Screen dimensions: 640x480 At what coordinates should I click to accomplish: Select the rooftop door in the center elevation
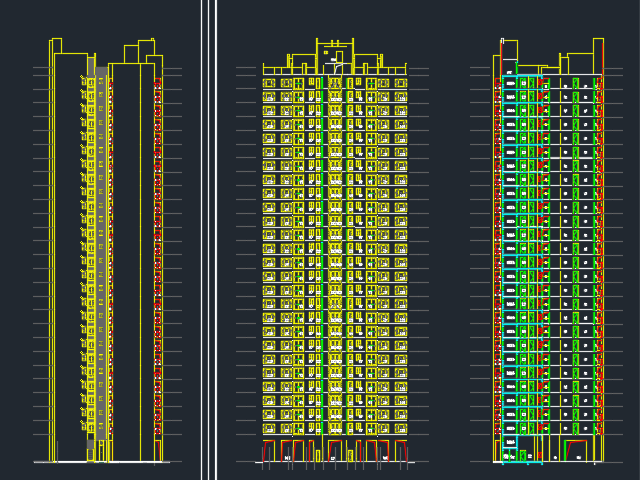tap(339, 57)
